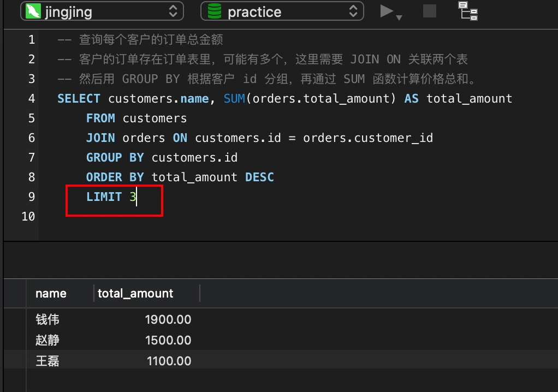The height and width of the screenshot is (392, 558).
Task: Place cursor after LIMIT 3 in editor
Action: point(137,197)
